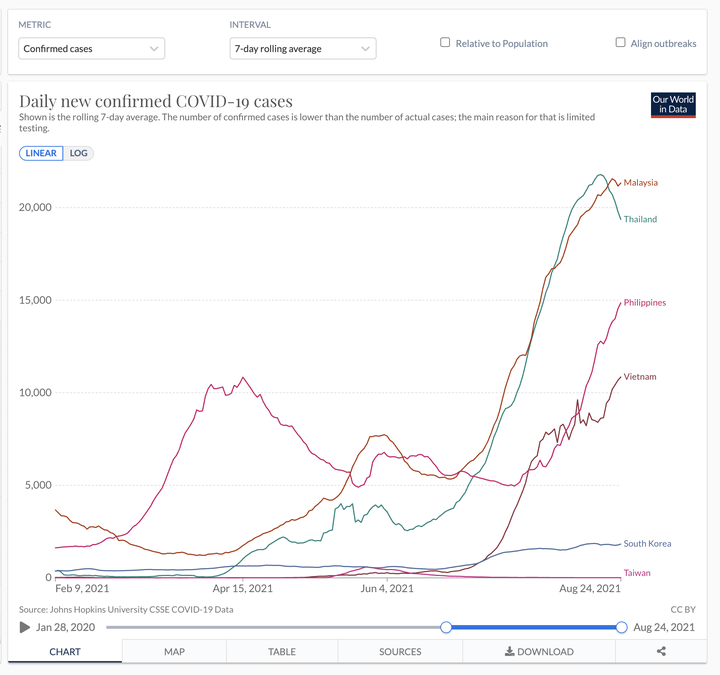The width and height of the screenshot is (720, 675).
Task: Enable the Relative to Population checkbox
Action: pos(446,43)
